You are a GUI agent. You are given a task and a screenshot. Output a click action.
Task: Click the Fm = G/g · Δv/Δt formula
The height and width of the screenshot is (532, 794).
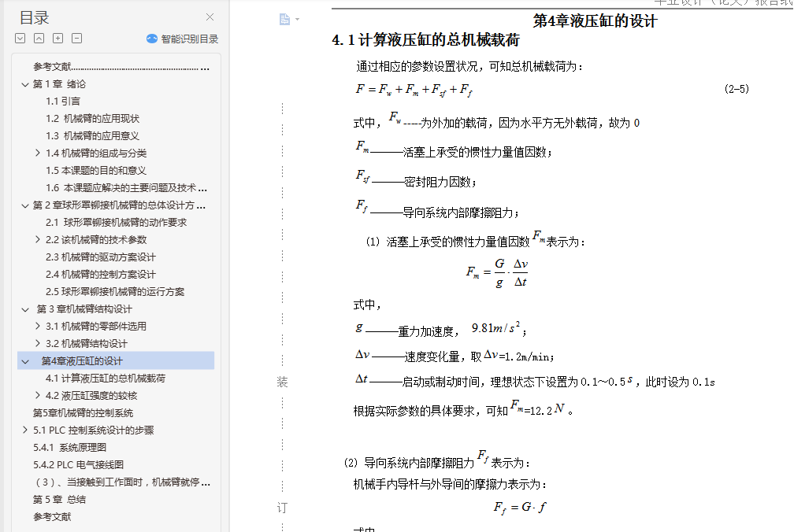click(497, 273)
